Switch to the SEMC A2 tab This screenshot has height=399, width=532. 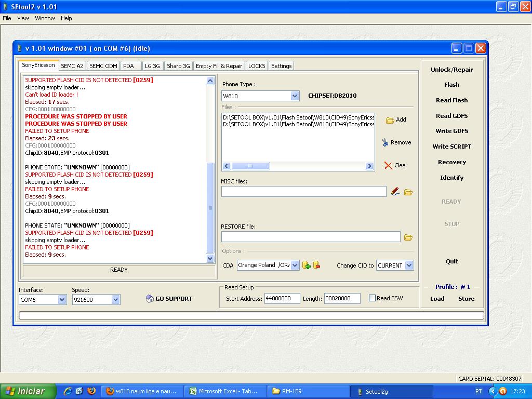72,66
